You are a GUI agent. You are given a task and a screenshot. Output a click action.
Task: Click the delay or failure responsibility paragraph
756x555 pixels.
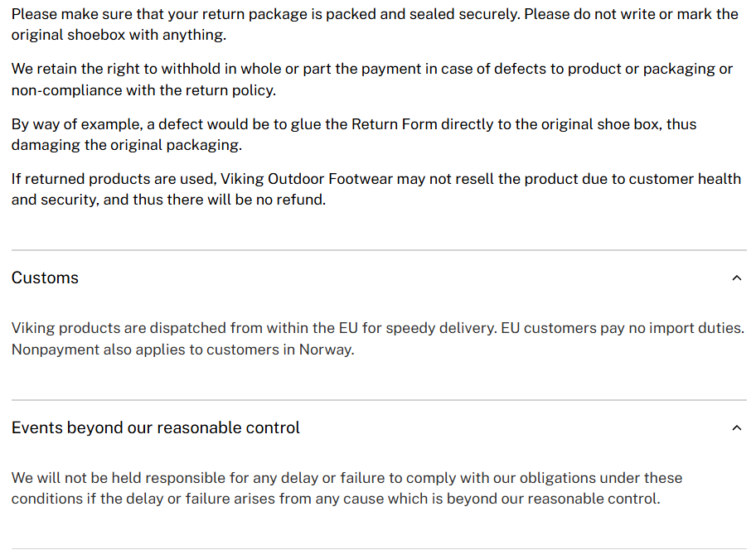click(x=346, y=488)
